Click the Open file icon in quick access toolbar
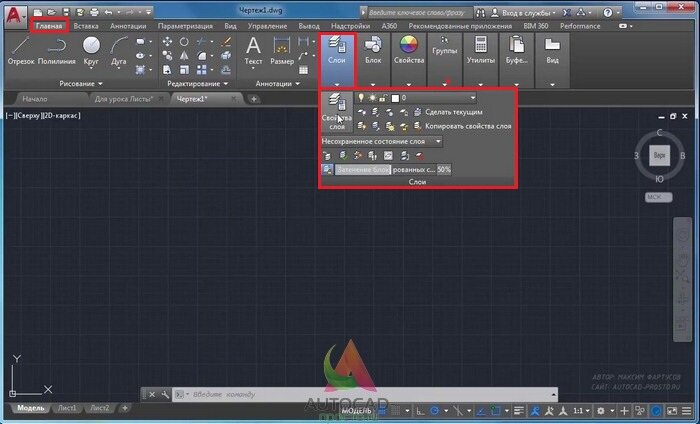The height and width of the screenshot is (424, 700). [x=52, y=12]
